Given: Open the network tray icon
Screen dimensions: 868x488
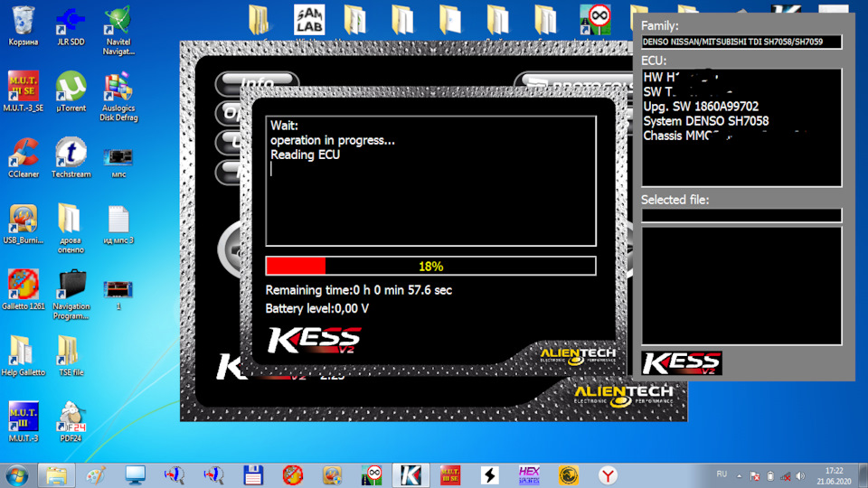Looking at the screenshot, I should click(x=785, y=476).
